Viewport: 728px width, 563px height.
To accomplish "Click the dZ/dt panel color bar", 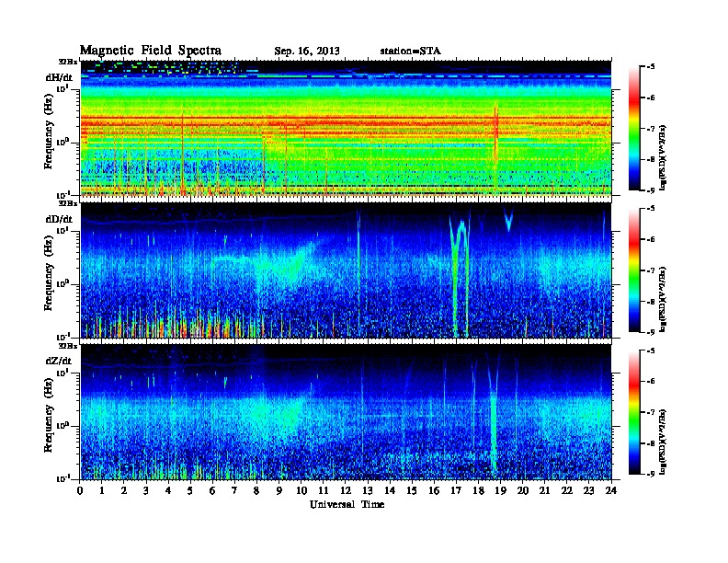I will [634, 412].
